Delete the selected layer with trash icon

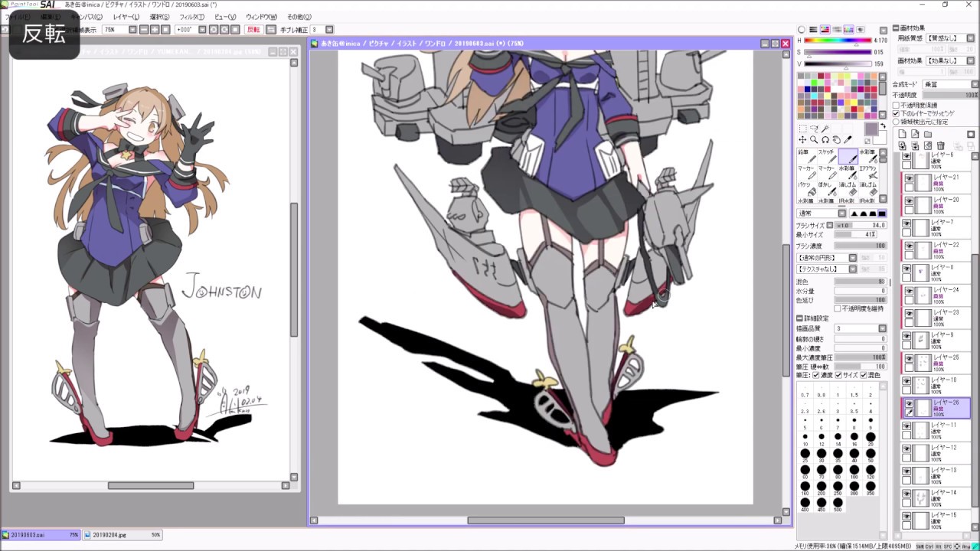[940, 145]
